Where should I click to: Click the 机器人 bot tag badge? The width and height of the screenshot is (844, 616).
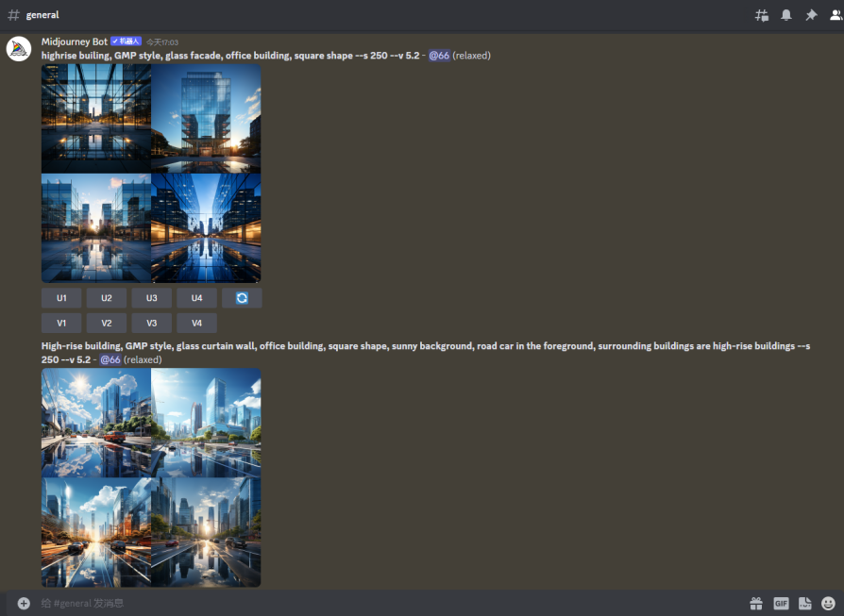tap(126, 42)
